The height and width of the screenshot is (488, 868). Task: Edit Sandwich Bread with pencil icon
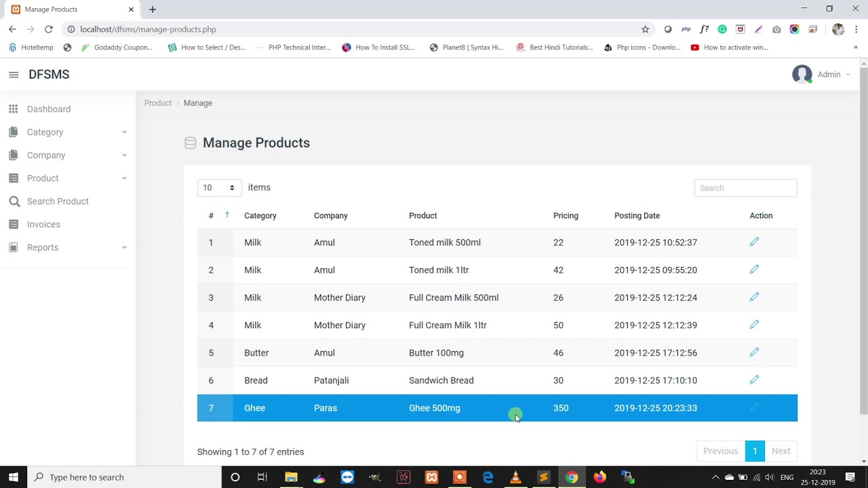tap(754, 380)
